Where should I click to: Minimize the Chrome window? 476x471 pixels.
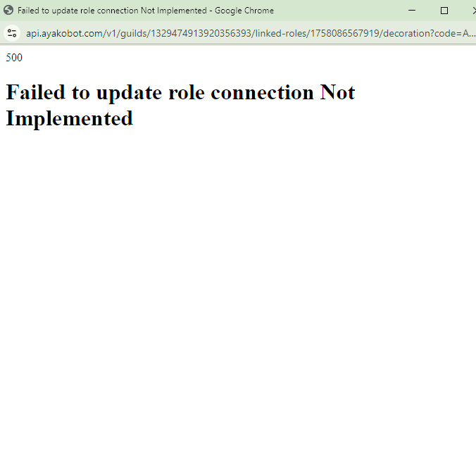point(412,11)
